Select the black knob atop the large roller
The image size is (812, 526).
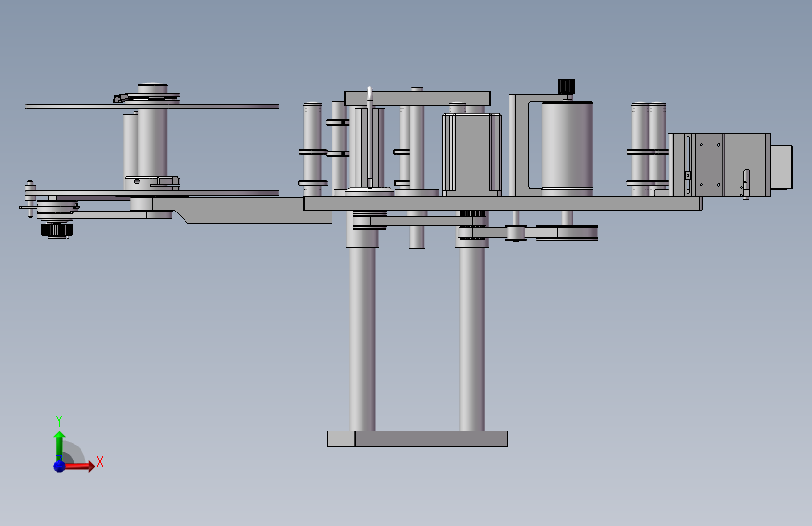(567, 86)
